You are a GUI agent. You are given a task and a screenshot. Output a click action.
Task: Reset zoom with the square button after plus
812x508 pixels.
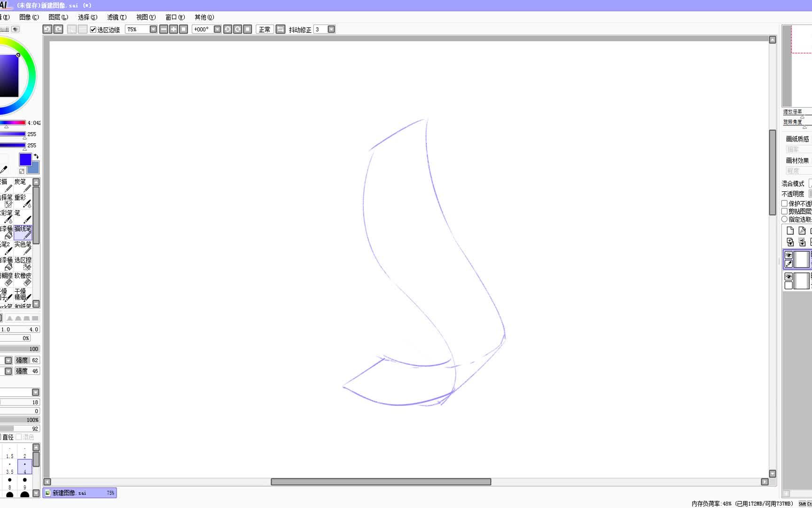(x=184, y=29)
